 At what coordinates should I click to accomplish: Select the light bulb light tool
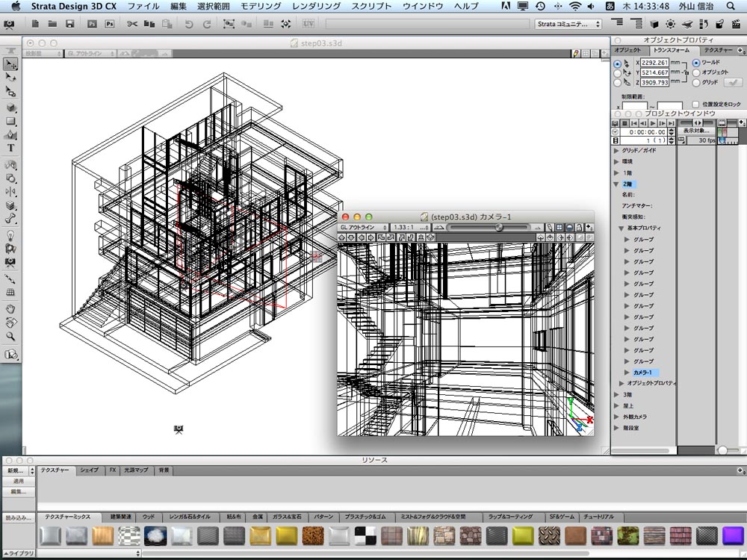[x=10, y=235]
